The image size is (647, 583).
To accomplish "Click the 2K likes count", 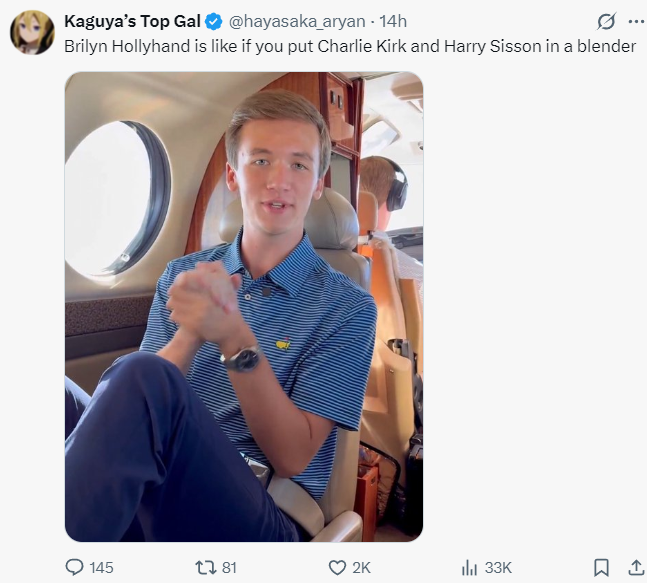I will click(x=361, y=568).
